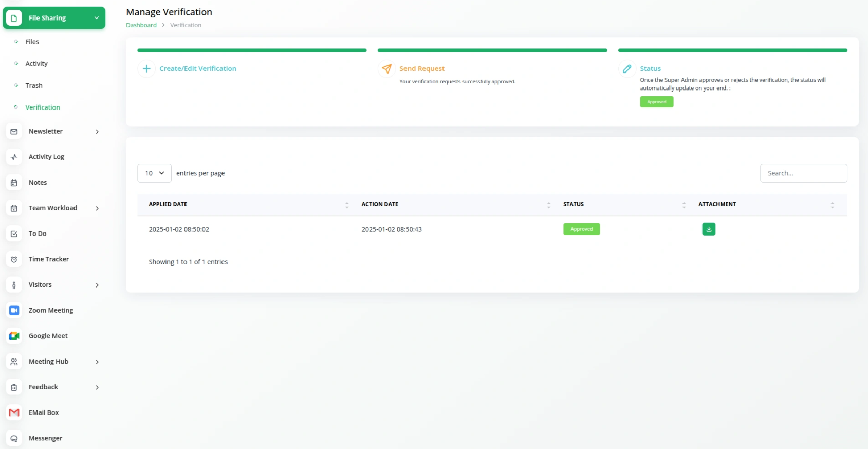Open the Notes menu item

[38, 183]
